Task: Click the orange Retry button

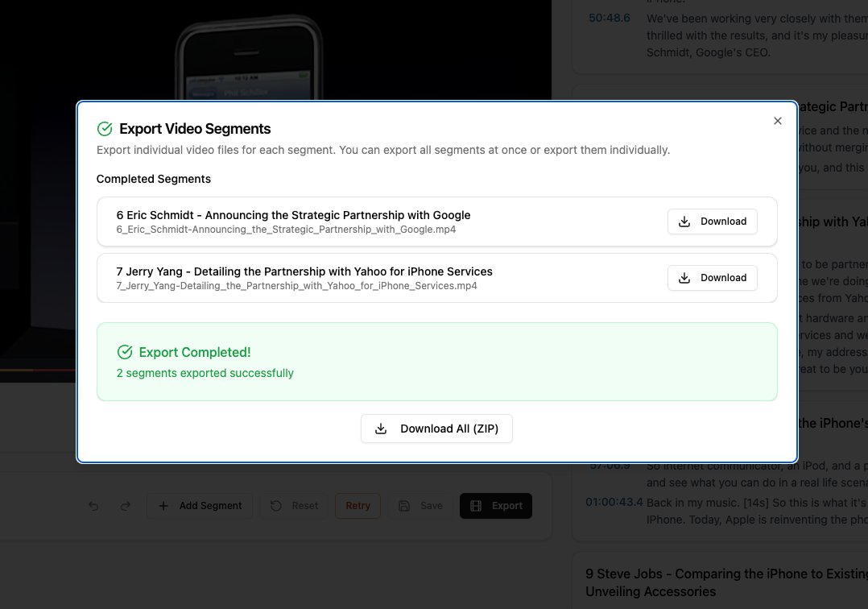Action: point(358,505)
